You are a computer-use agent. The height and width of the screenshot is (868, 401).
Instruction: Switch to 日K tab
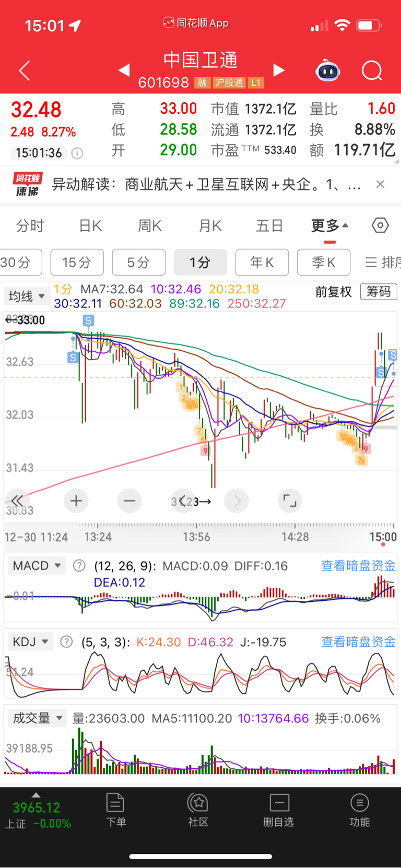click(x=90, y=226)
